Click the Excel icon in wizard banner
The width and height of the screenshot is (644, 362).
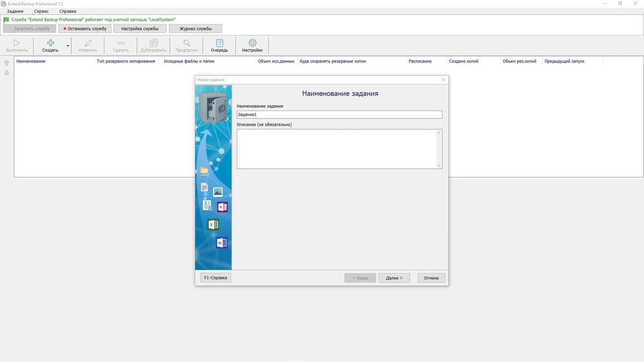213,225
